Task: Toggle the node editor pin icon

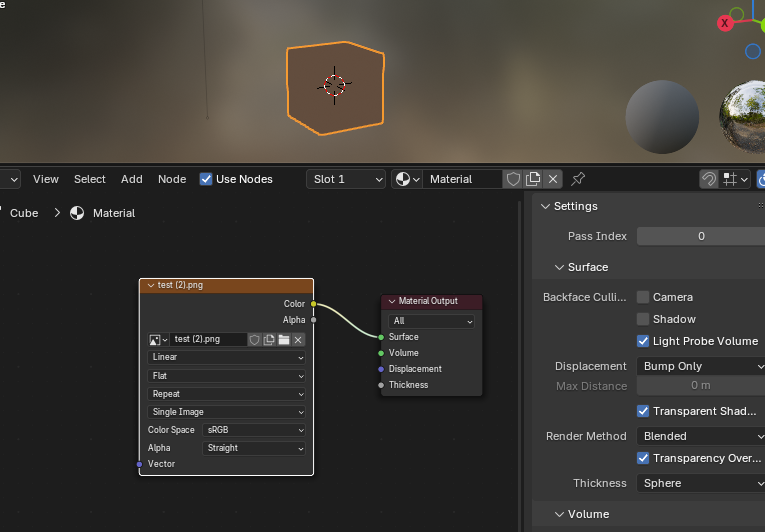Action: [x=578, y=179]
